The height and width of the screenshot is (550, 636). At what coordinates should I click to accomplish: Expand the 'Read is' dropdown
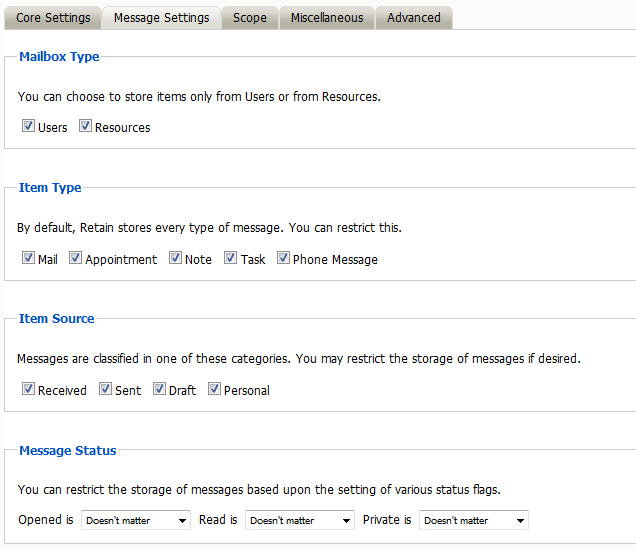(x=300, y=520)
